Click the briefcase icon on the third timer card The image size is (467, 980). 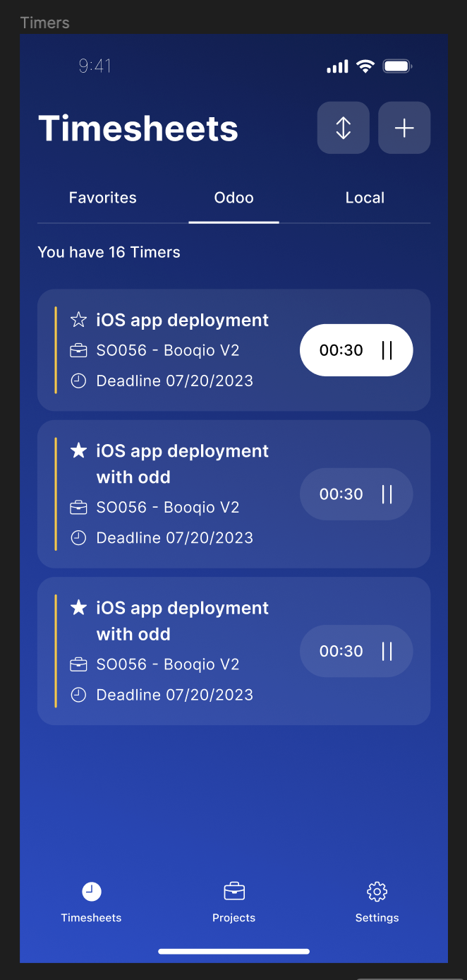[78, 664]
